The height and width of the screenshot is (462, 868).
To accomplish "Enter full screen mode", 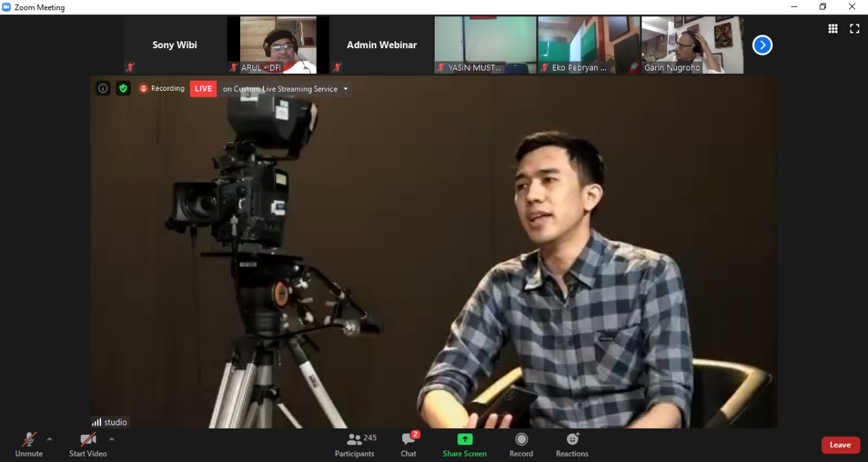I will pyautogui.click(x=854, y=28).
